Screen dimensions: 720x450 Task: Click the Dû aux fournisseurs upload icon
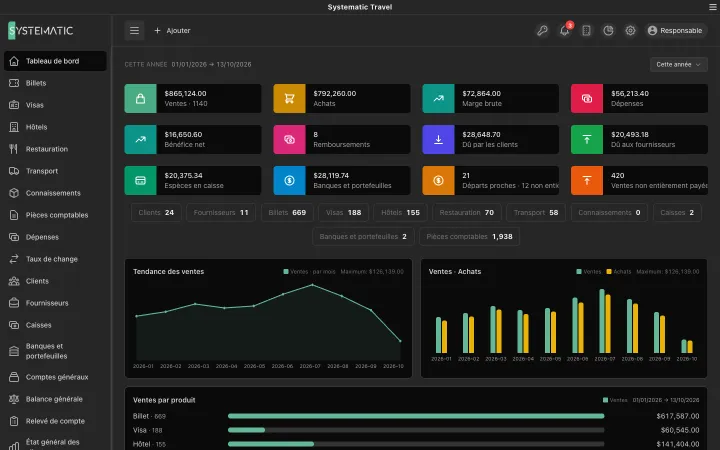coord(587,139)
